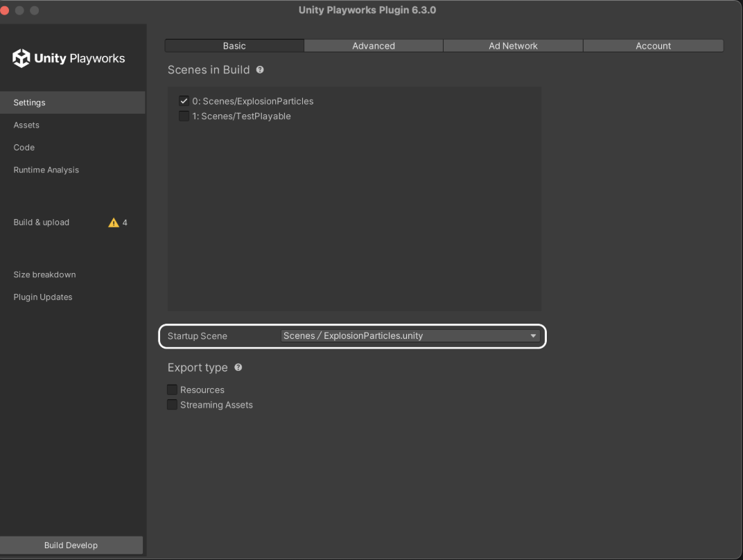
Task: Click the warning count 4 beside Build & upload
Action: tap(125, 222)
